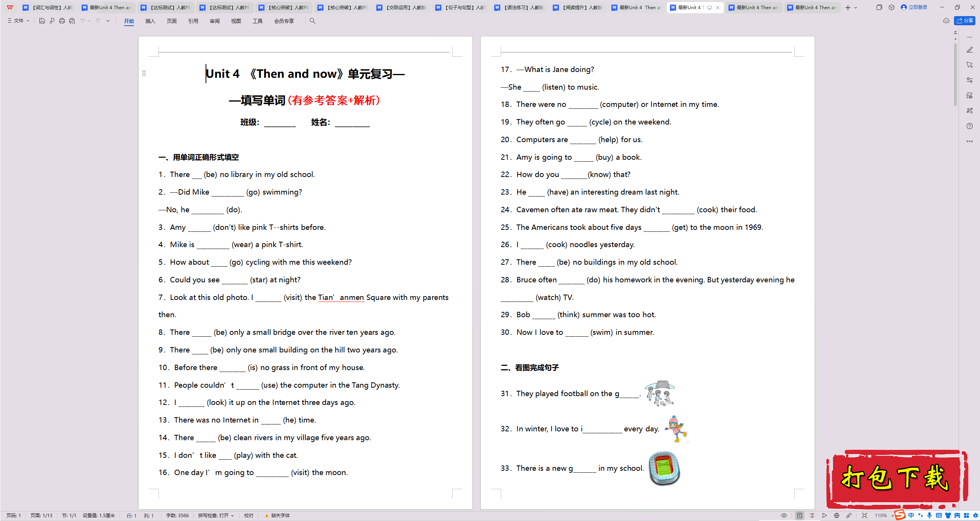This screenshot has width=980, height=521.
Task: Switch to outline view in status bar
Action: coord(812,516)
